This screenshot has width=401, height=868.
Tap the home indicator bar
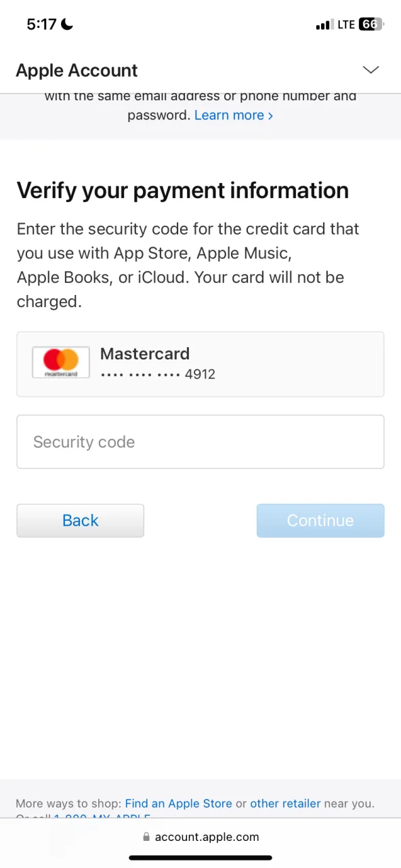pyautogui.click(x=200, y=858)
